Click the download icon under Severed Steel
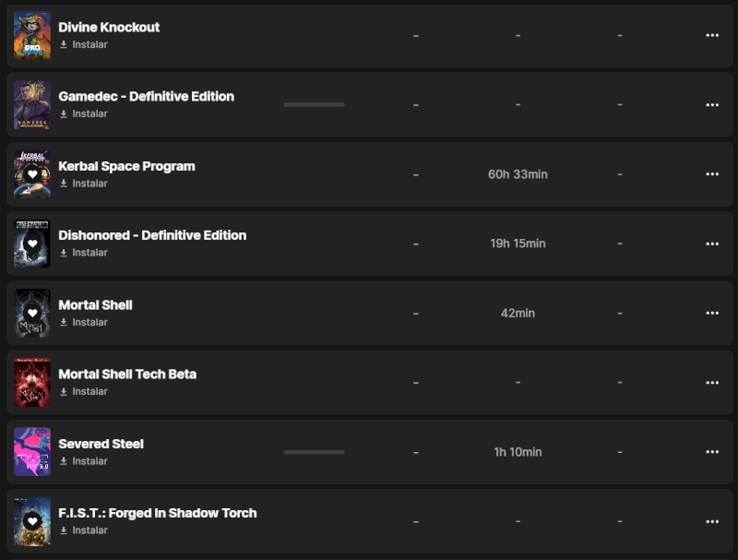738x560 pixels. (64, 460)
